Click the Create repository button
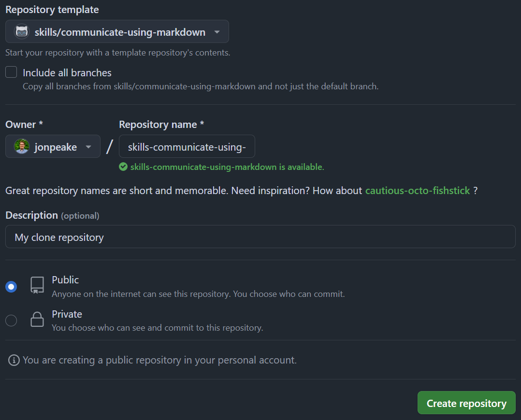The image size is (521, 420). tap(466, 403)
